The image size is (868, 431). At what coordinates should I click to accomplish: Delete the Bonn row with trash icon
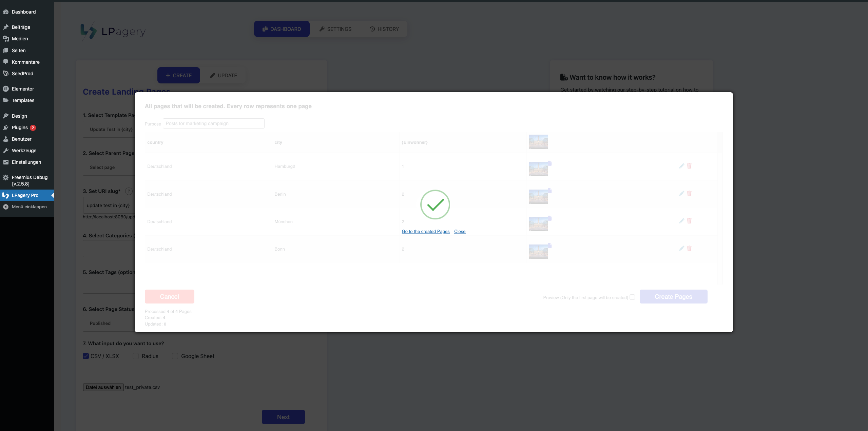(x=689, y=248)
